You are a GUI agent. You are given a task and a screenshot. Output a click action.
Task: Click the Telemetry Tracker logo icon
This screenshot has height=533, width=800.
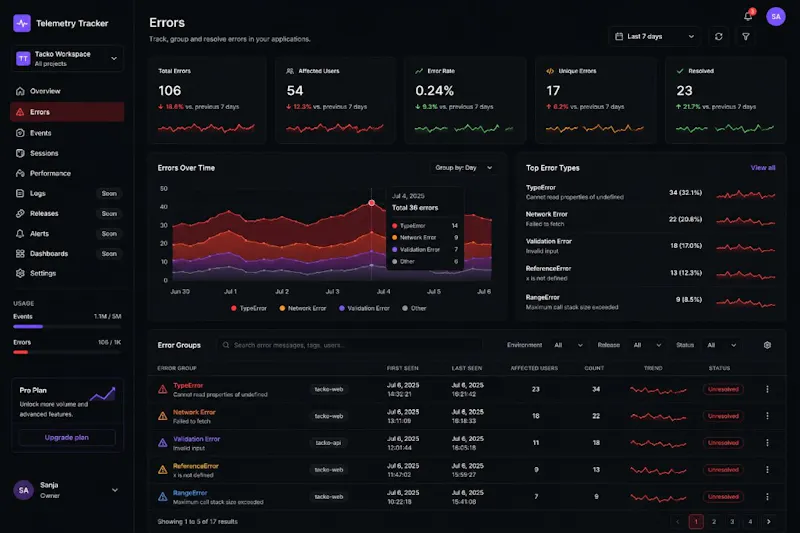point(22,23)
